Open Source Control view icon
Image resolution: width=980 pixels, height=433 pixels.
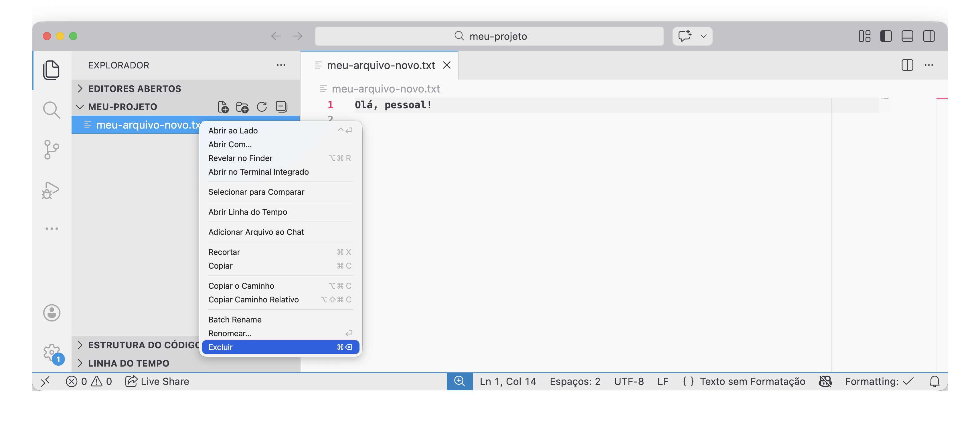(x=51, y=149)
